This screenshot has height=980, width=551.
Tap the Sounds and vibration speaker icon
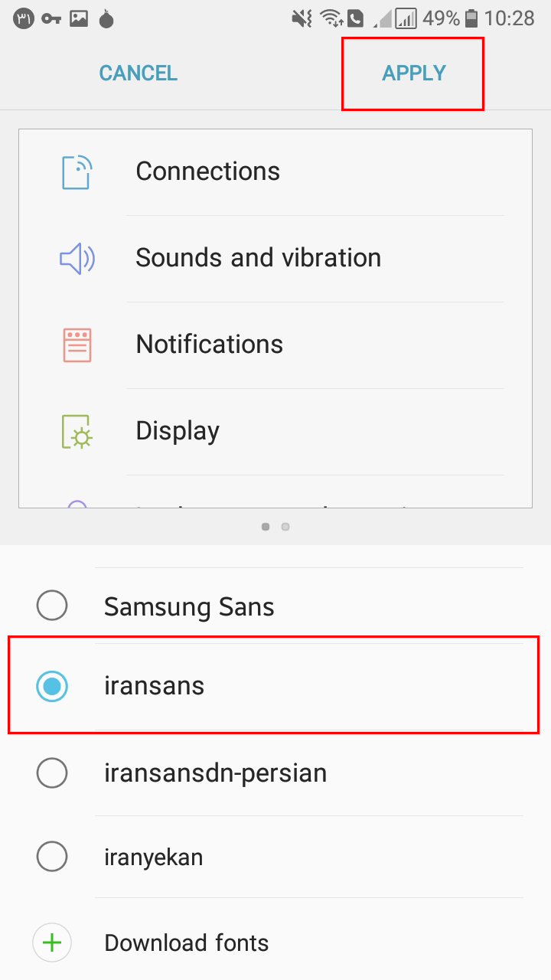coord(77,259)
